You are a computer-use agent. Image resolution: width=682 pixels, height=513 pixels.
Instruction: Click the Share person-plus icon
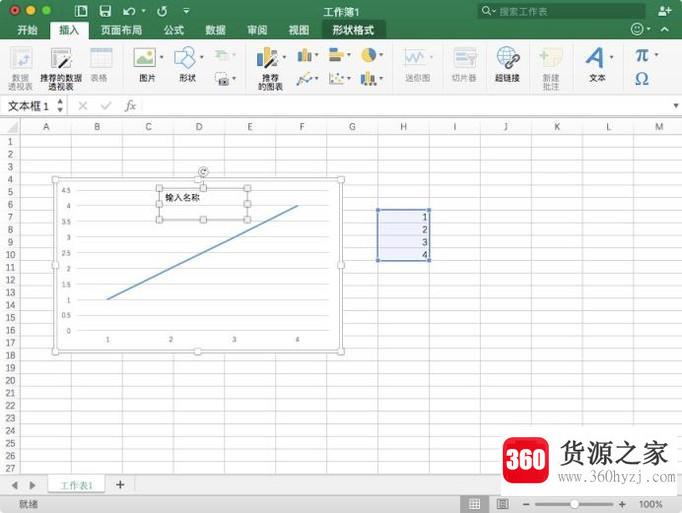click(x=664, y=11)
